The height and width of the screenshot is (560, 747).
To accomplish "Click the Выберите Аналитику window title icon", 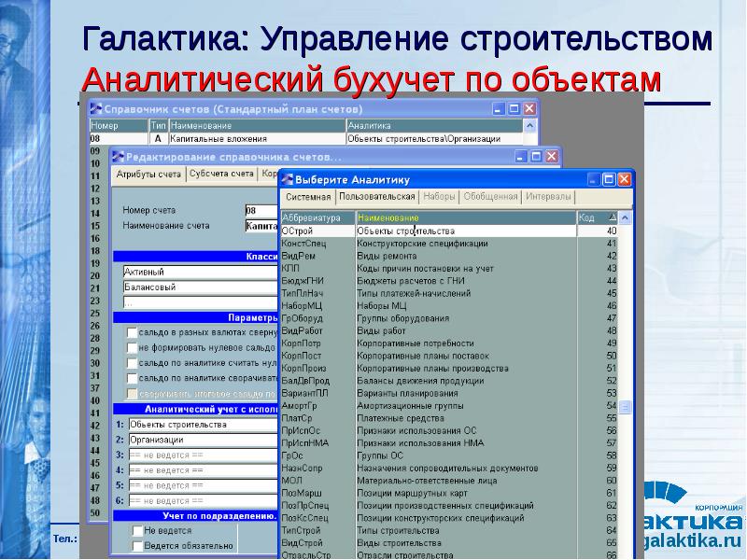I will coord(288,179).
